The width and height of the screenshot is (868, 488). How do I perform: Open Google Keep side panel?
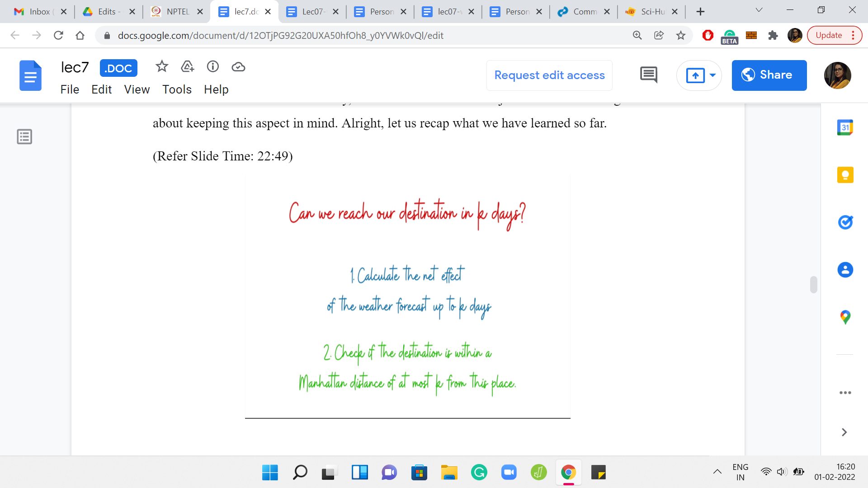click(x=844, y=175)
